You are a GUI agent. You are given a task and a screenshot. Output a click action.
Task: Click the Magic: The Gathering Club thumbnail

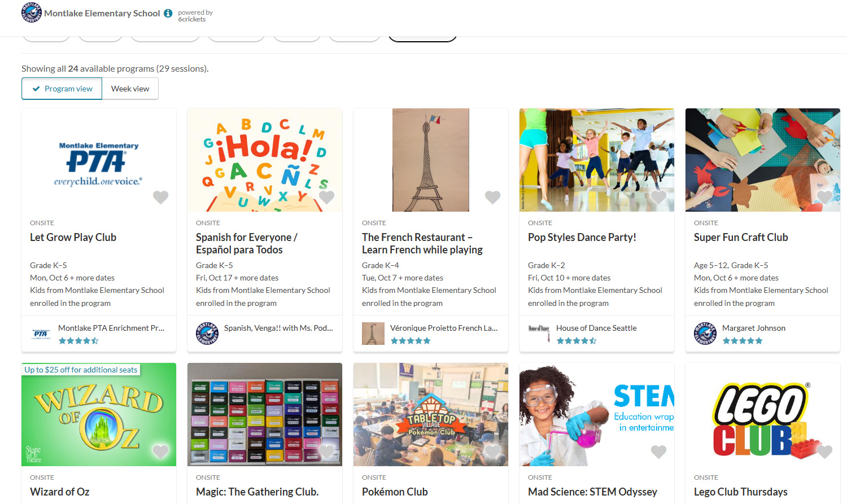(265, 414)
